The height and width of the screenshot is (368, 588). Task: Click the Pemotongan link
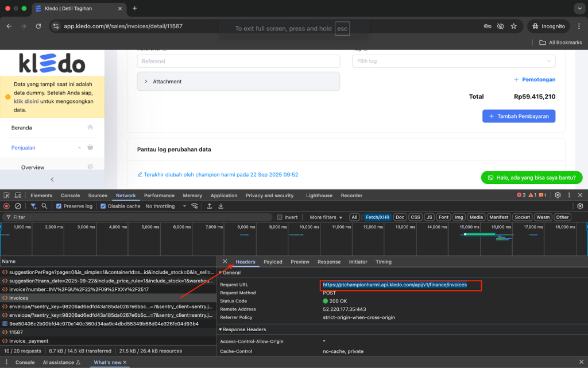pyautogui.click(x=535, y=79)
